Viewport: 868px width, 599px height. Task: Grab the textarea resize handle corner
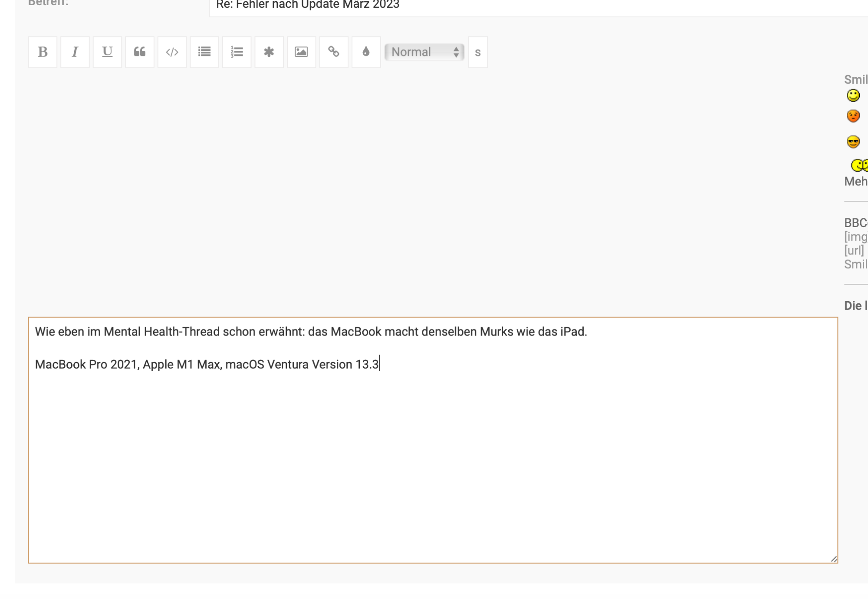tap(834, 559)
